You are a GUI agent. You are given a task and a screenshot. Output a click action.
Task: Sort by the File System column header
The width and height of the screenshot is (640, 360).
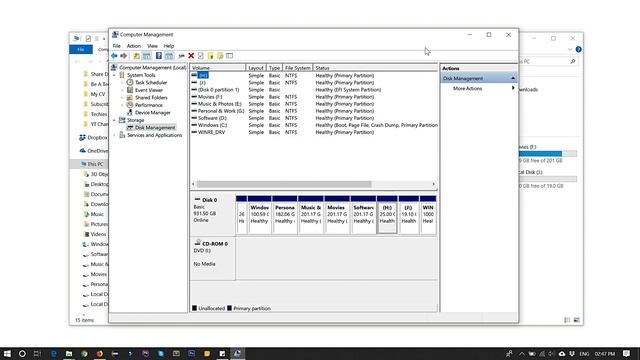coord(298,68)
